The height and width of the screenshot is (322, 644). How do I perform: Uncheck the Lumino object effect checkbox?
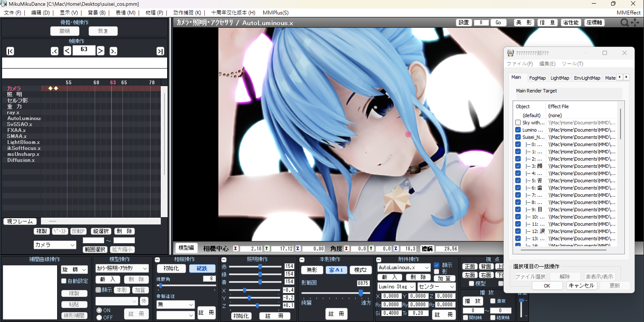coord(518,130)
